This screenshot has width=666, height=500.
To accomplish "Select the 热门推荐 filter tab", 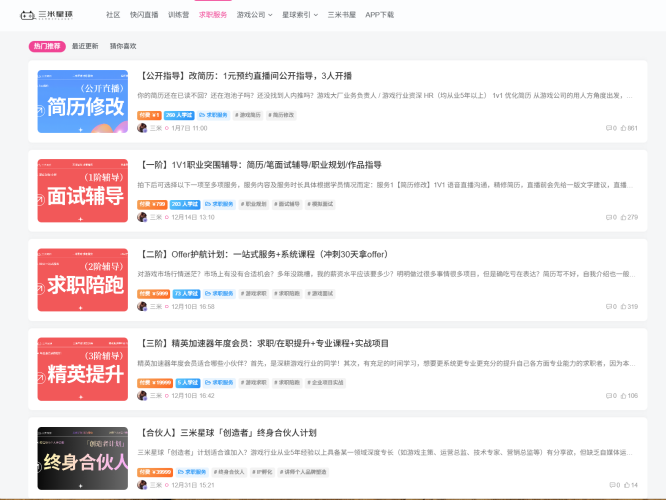I will pos(47,46).
